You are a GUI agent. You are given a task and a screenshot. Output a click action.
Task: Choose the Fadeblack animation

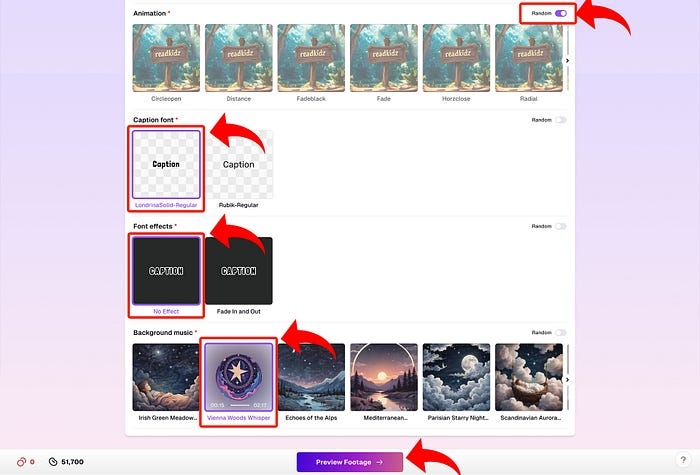[x=311, y=58]
